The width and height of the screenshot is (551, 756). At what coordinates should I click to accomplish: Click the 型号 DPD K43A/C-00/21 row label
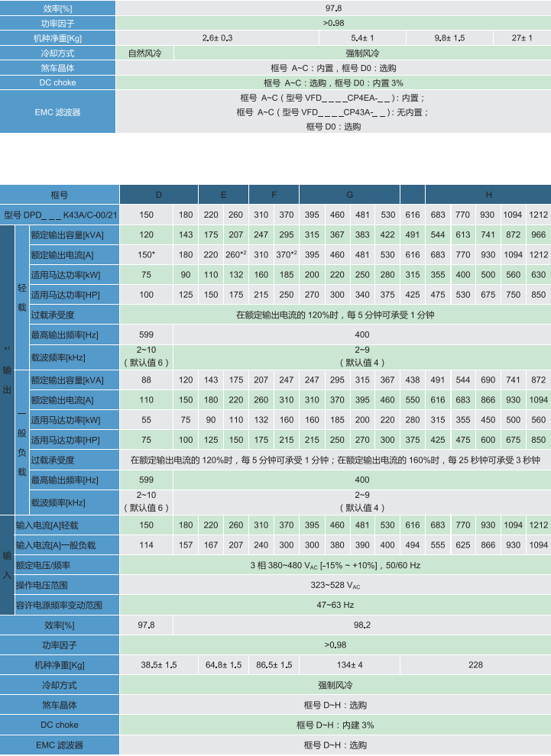tap(60, 215)
